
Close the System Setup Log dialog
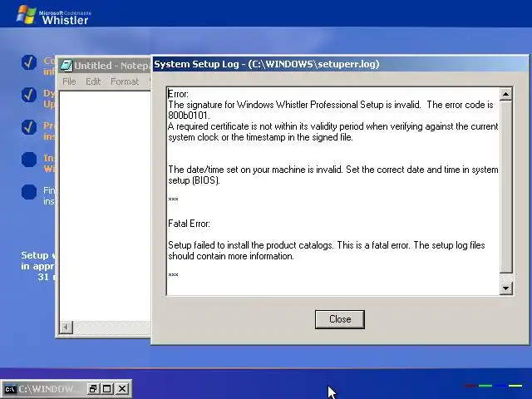click(x=340, y=319)
